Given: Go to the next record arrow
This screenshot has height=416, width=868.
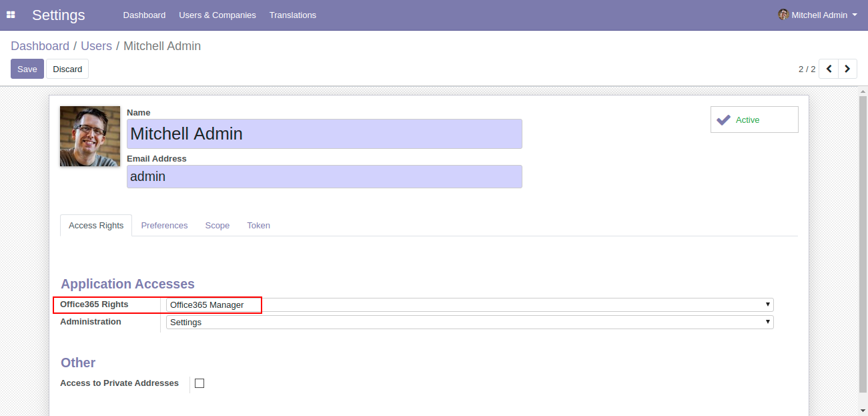Looking at the screenshot, I should 847,69.
